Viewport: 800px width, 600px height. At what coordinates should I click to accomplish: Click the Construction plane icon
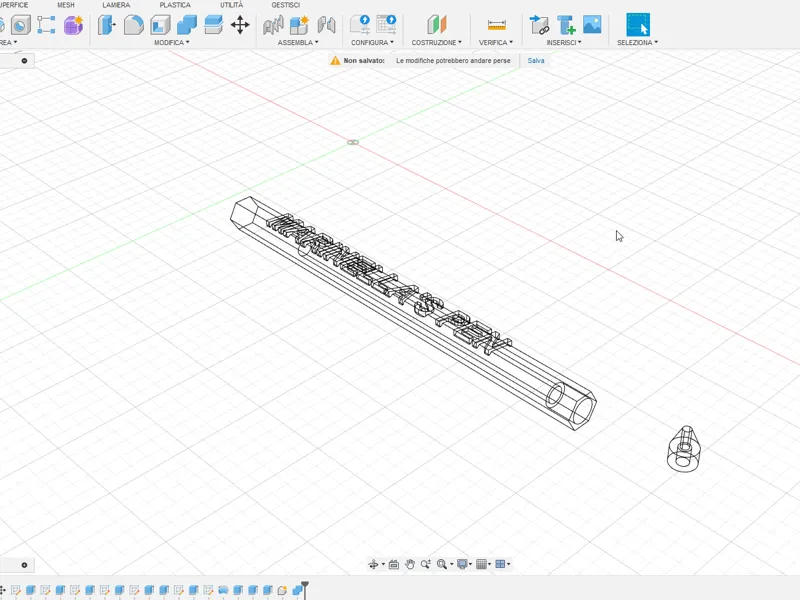point(437,24)
